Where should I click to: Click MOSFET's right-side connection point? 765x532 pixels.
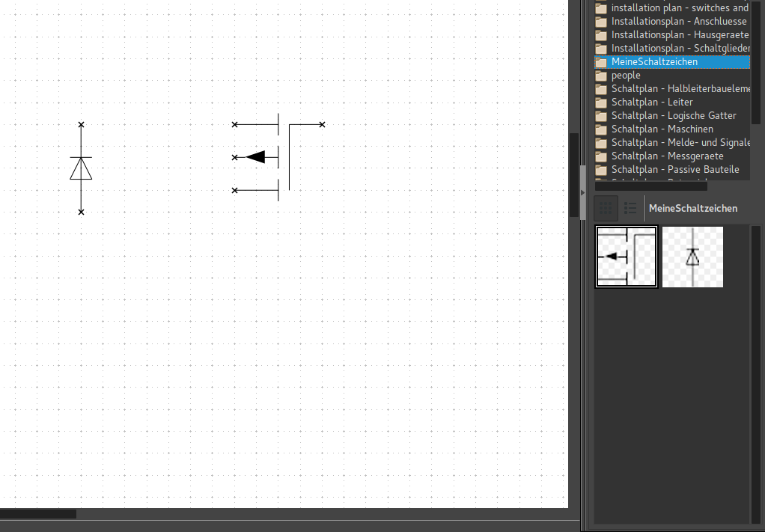(x=322, y=125)
